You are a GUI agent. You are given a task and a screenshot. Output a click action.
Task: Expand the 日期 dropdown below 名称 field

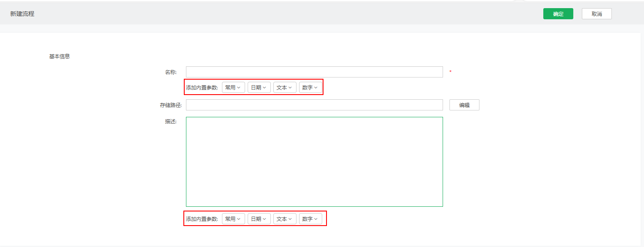(259, 87)
